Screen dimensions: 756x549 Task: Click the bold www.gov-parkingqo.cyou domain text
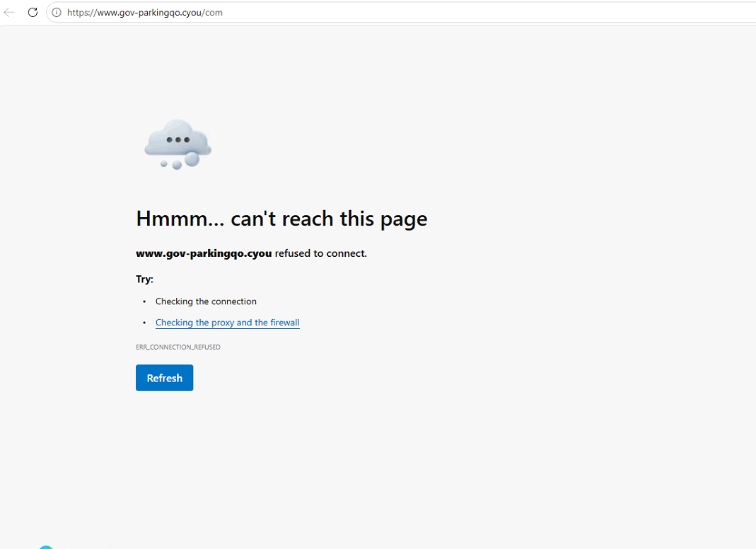[x=204, y=253]
